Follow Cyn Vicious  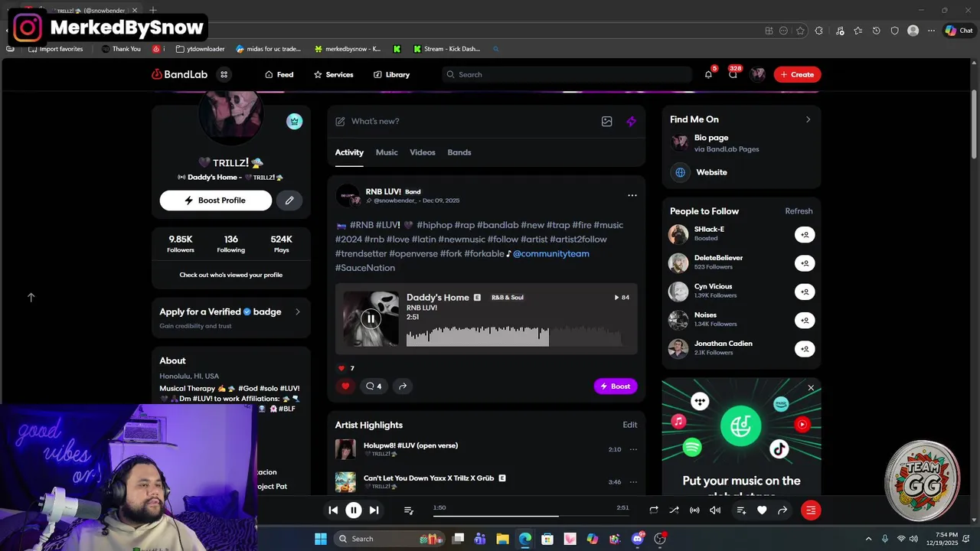(805, 292)
